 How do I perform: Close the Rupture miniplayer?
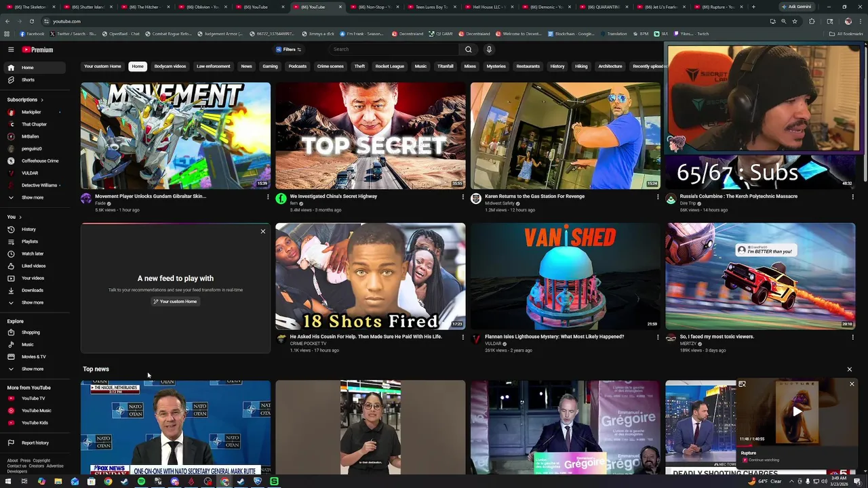[x=852, y=384]
